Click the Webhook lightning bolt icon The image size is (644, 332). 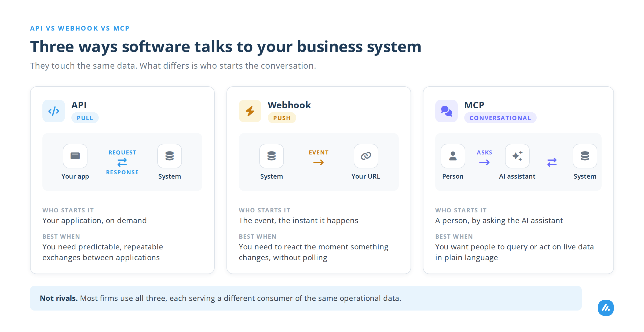[x=250, y=111]
